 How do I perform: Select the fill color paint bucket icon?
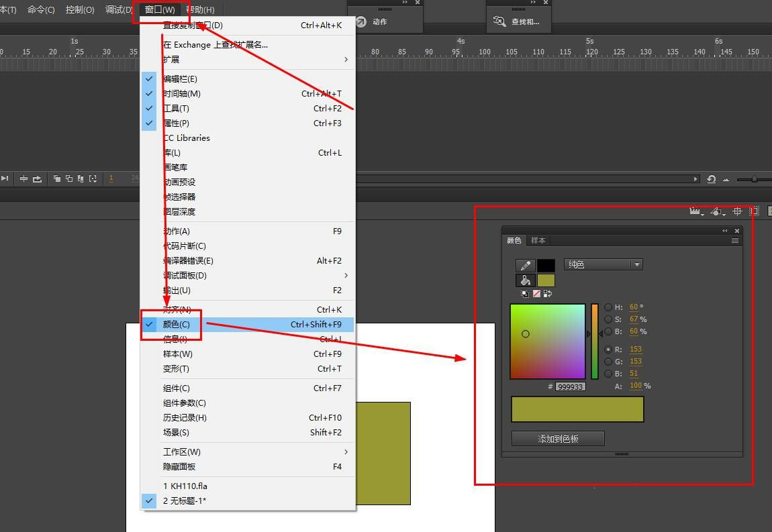click(x=525, y=280)
